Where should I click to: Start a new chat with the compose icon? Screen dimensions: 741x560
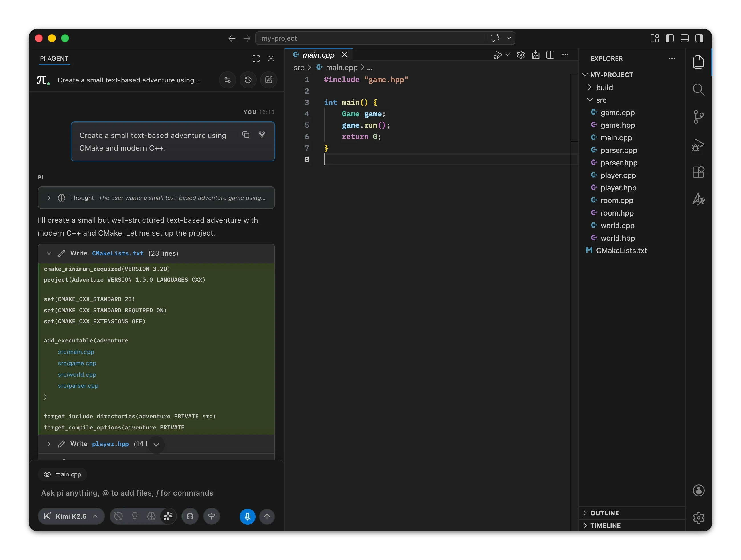pos(269,80)
